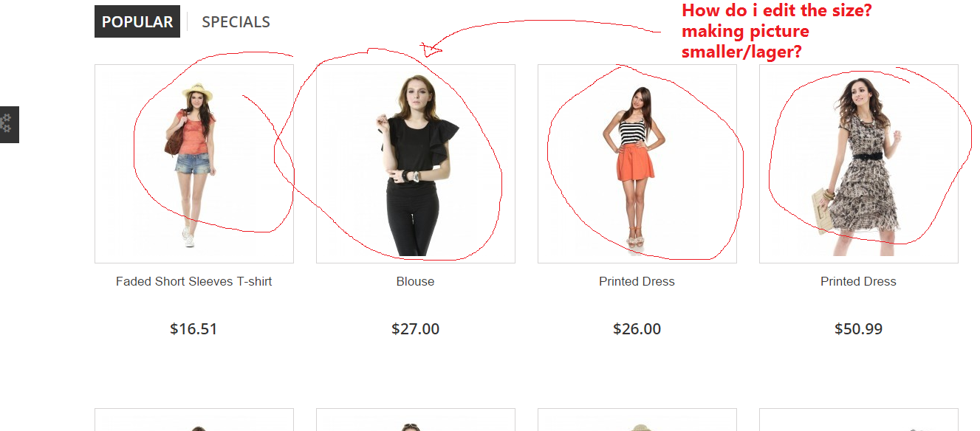Open Faded Short Sleeves T-shirt product image
980x431 pixels.
[194, 164]
